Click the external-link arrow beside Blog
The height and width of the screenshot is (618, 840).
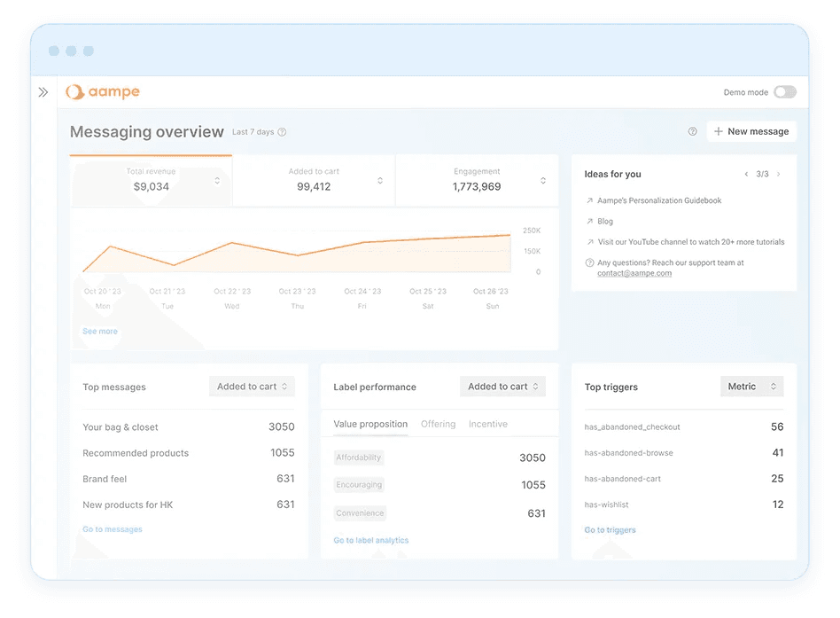point(588,222)
